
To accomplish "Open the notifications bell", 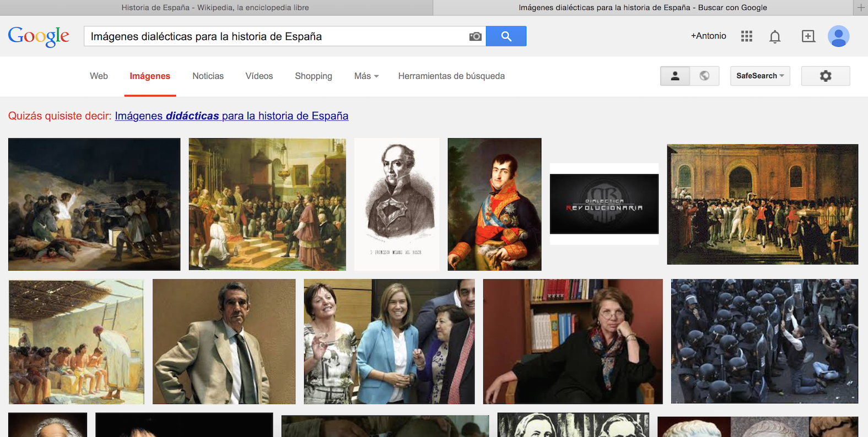I will [775, 36].
